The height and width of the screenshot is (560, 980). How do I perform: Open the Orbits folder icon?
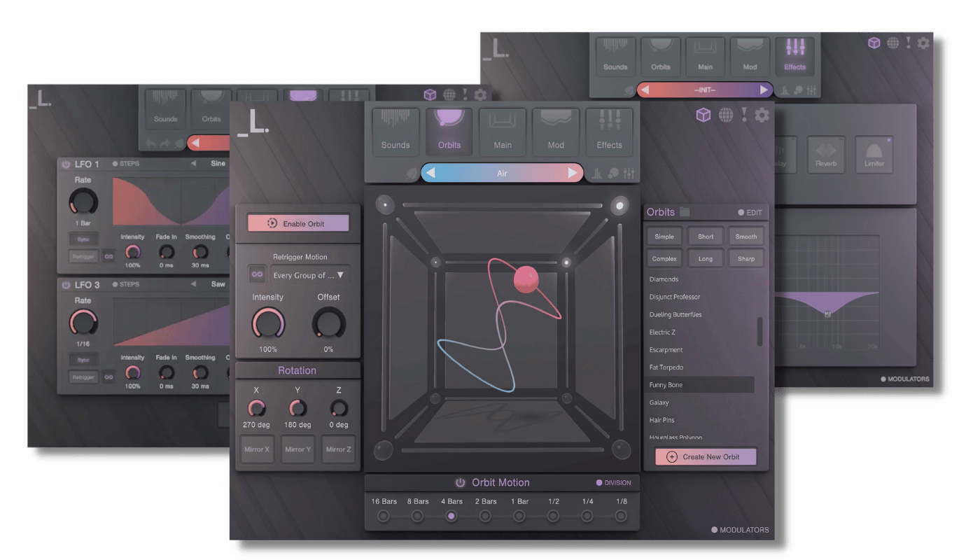coord(685,212)
